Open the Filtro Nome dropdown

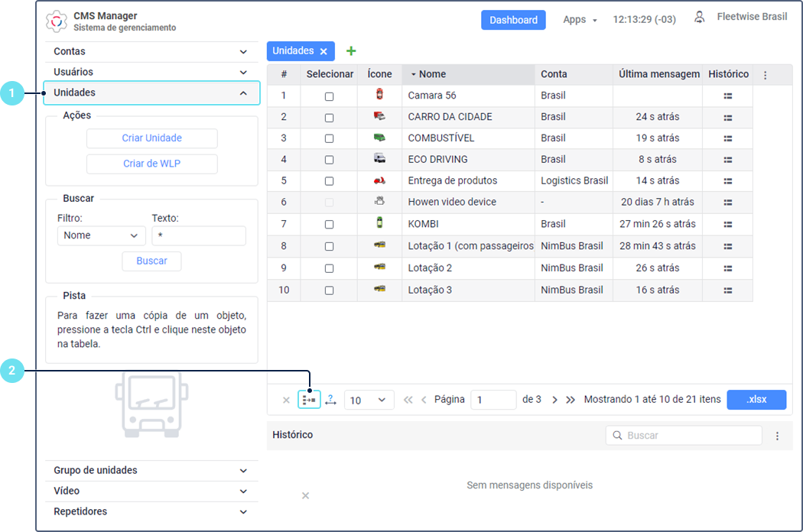point(102,235)
